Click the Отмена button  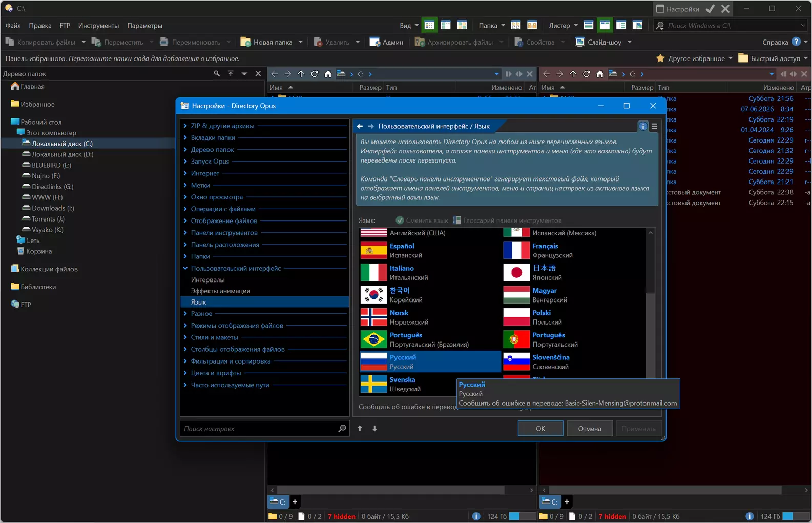point(590,429)
